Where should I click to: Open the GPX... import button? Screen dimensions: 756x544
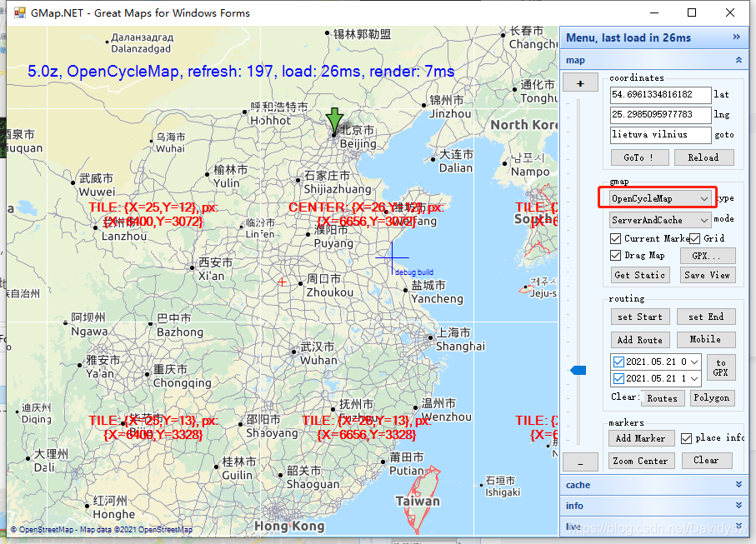tap(708, 256)
